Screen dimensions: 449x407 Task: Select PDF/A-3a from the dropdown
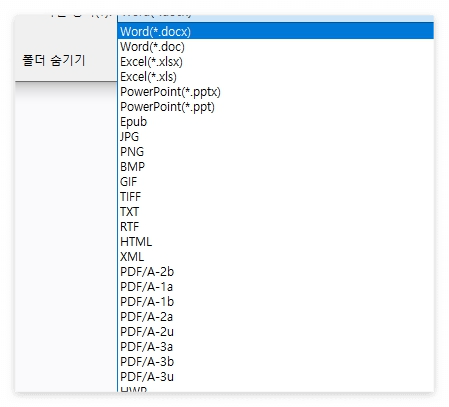tap(276, 347)
